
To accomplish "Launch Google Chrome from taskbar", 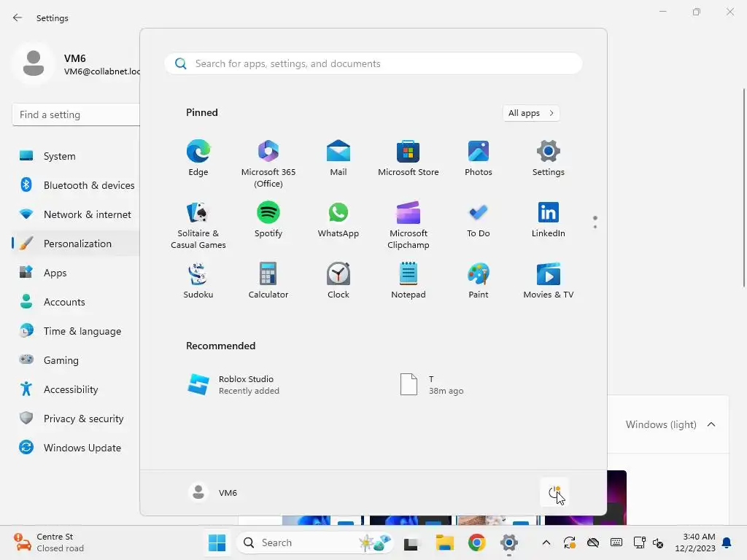I will point(477,542).
